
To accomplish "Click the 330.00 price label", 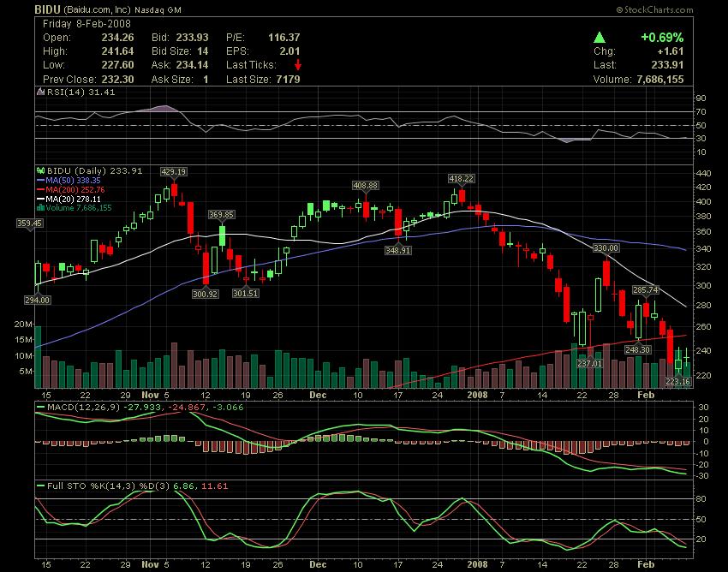I will (x=606, y=248).
